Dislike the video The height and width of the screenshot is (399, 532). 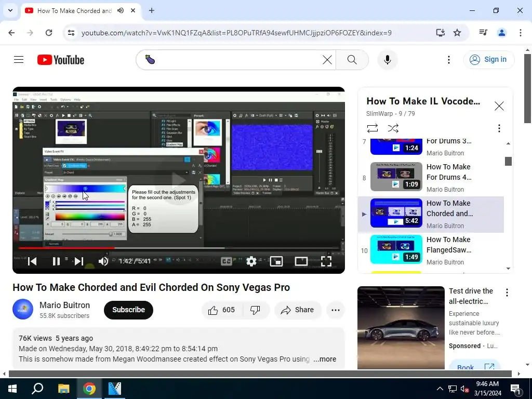pos(255,310)
